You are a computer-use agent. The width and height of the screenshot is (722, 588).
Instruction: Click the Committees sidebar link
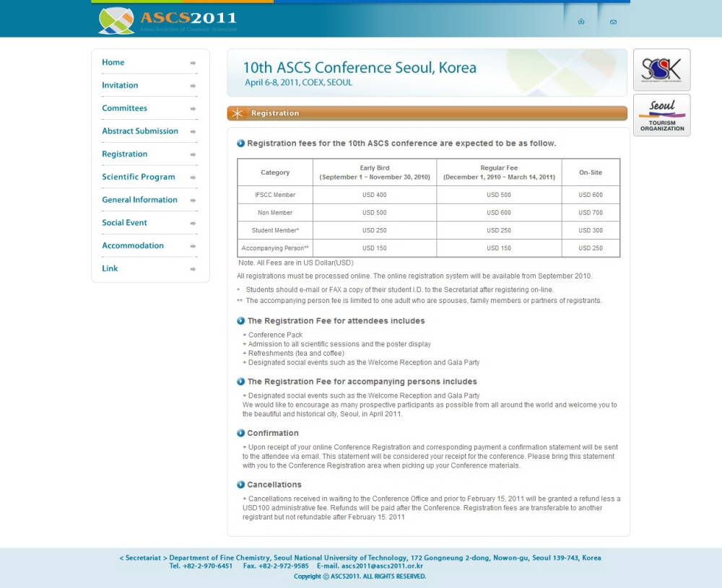[x=124, y=108]
